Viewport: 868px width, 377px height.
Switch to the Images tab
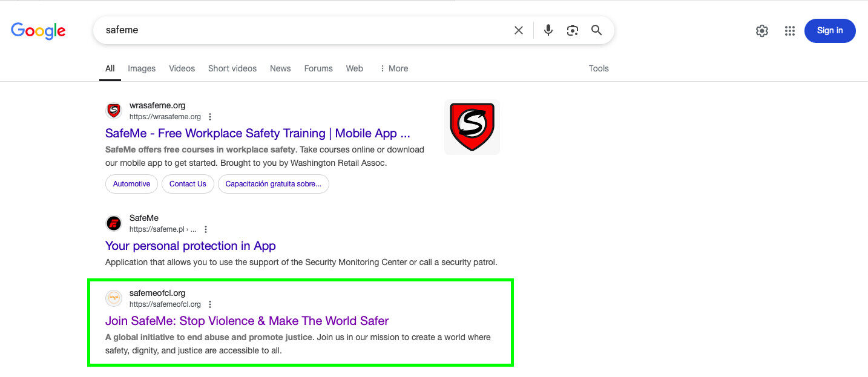[x=142, y=68]
